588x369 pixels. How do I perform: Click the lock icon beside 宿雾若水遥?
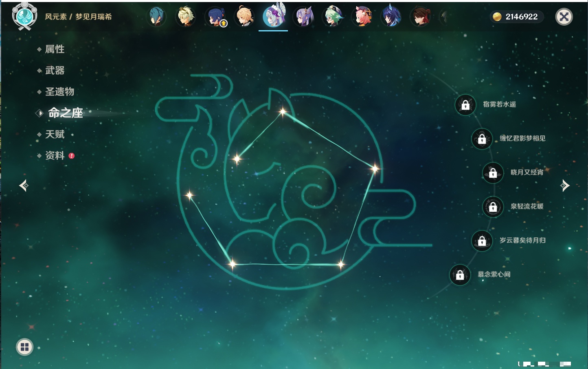465,105
